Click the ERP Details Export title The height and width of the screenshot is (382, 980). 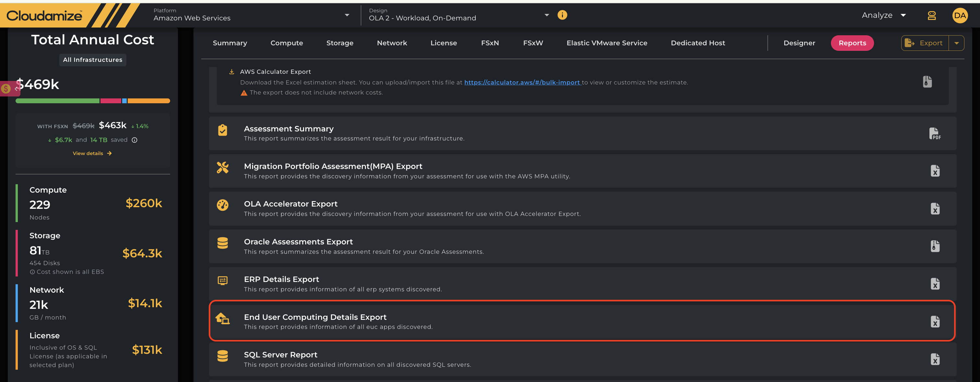click(x=281, y=279)
